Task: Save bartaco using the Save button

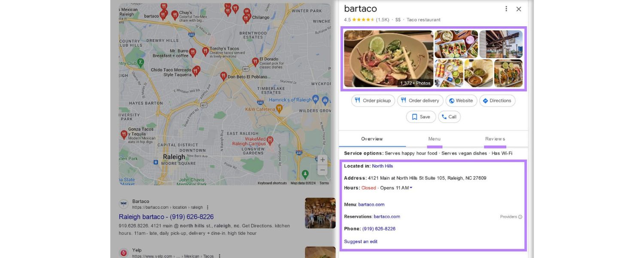Action: click(421, 117)
